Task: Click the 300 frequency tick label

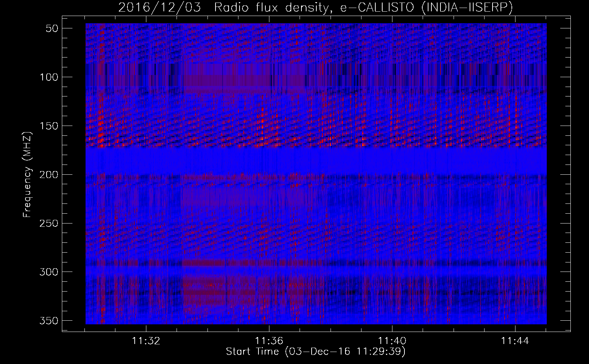Action: pyautogui.click(x=49, y=272)
